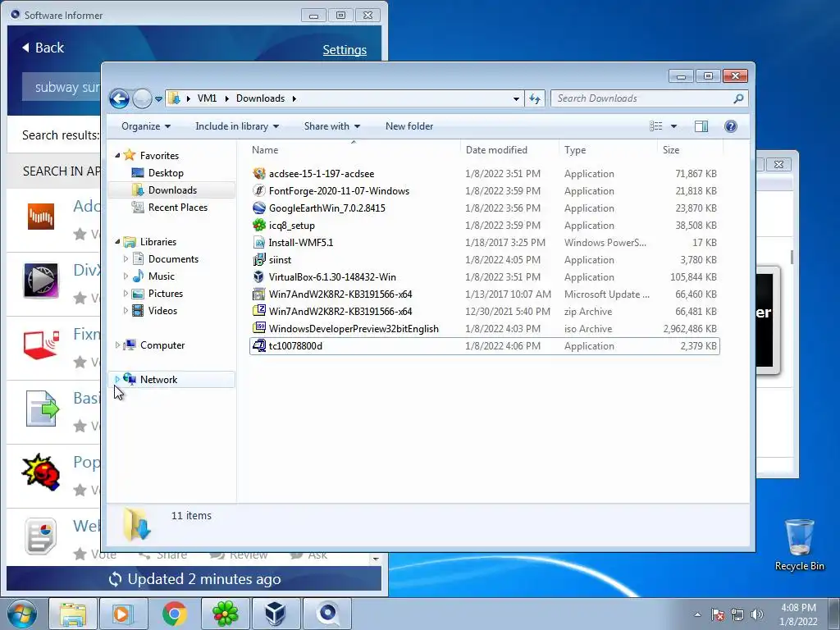Open Settings link in Software Informer

345,50
